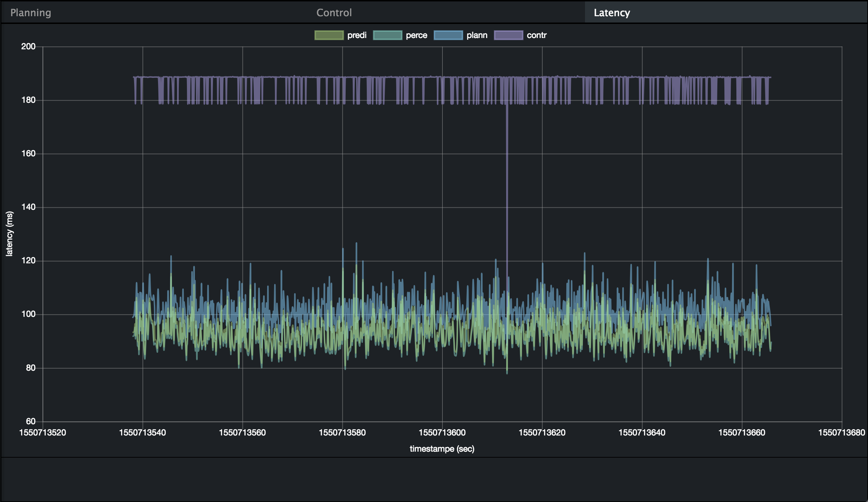Toggle the predi legend color box
This screenshot has height=502, width=868.
pyautogui.click(x=329, y=35)
